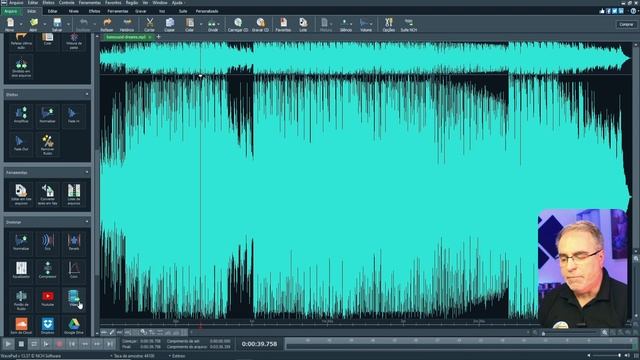Open the dropdown arrow beside Salvar
Image resolution: width=640 pixels, height=360 pixels.
(68, 24)
